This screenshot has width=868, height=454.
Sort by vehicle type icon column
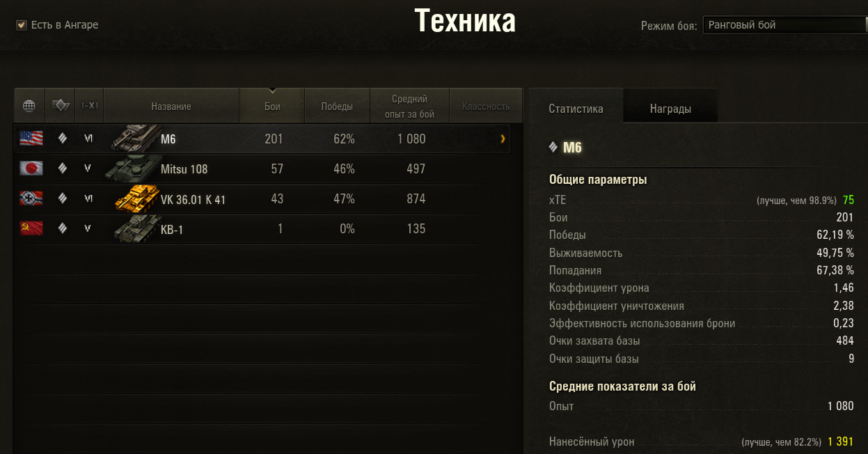point(61,107)
